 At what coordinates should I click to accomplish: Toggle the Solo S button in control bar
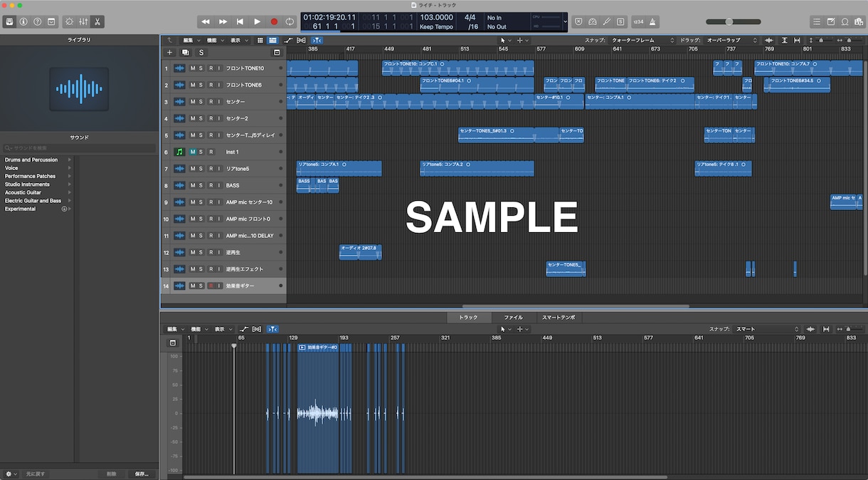tap(620, 21)
